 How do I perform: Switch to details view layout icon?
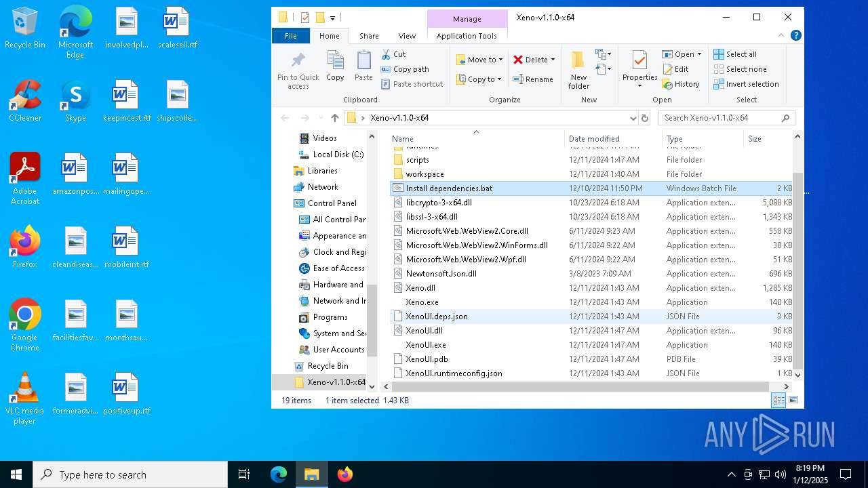click(x=779, y=401)
